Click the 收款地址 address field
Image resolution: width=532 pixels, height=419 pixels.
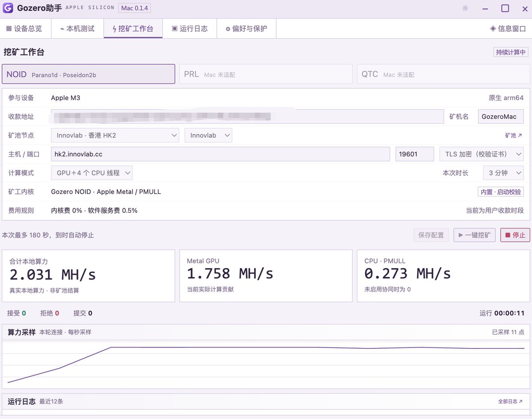point(247,116)
